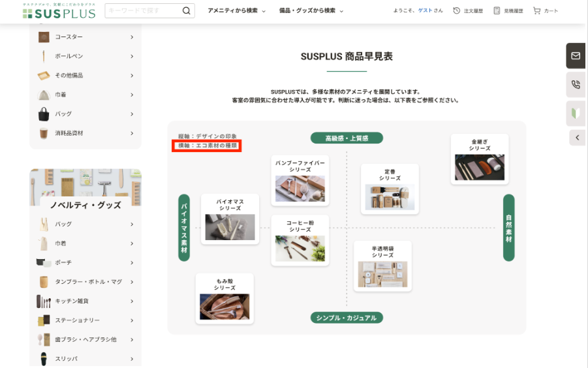Click the ballpoint pen thumbnail icon
The height and width of the screenshot is (368, 588).
click(44, 56)
